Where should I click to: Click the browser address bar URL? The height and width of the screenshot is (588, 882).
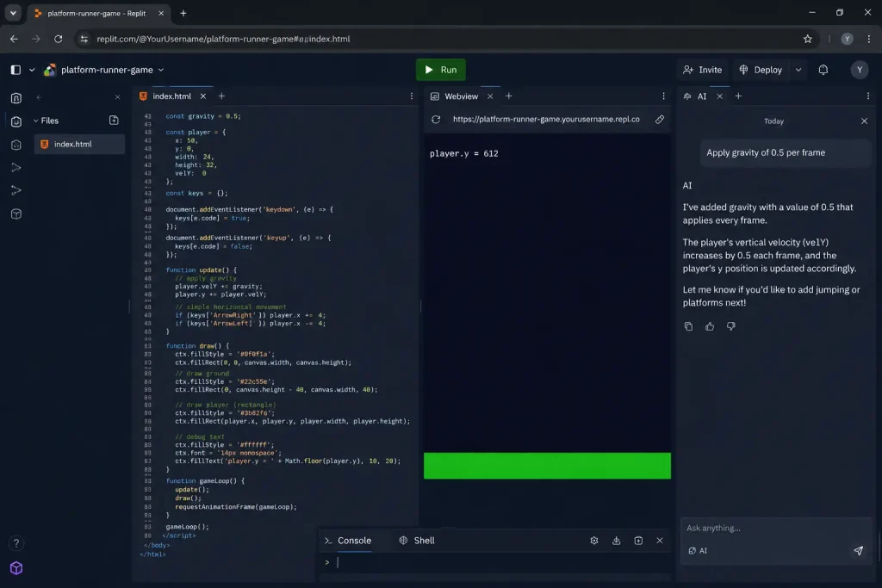coord(223,39)
